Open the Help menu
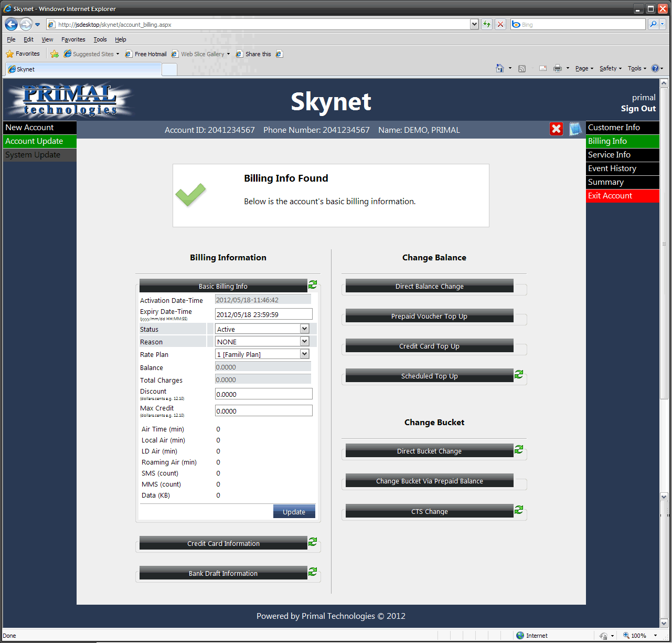Viewport: 672px width, 643px height. [121, 39]
